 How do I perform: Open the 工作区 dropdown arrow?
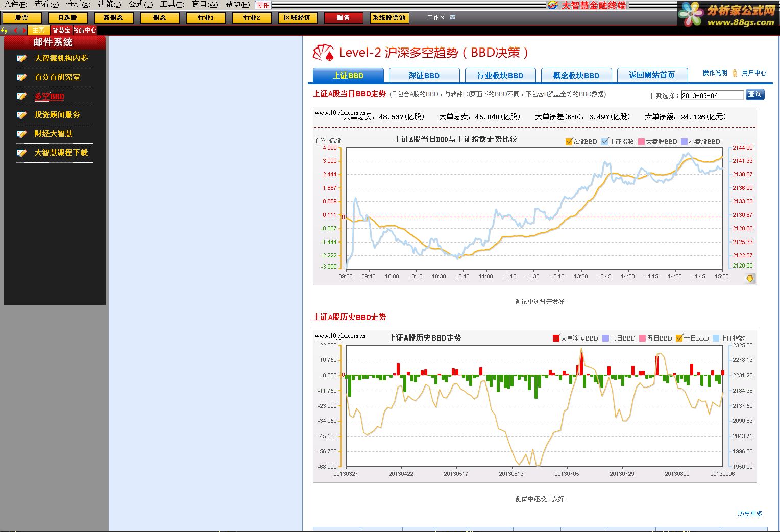(x=452, y=17)
